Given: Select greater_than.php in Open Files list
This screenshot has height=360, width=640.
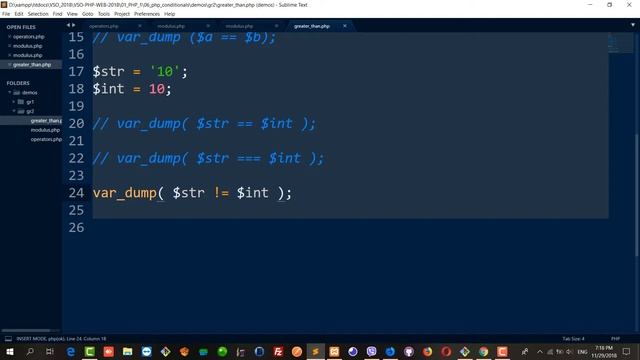Looking at the screenshot, I should point(32,65).
